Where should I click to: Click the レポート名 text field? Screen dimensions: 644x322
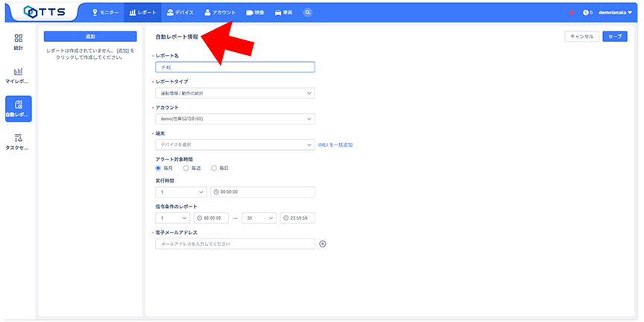tap(235, 67)
